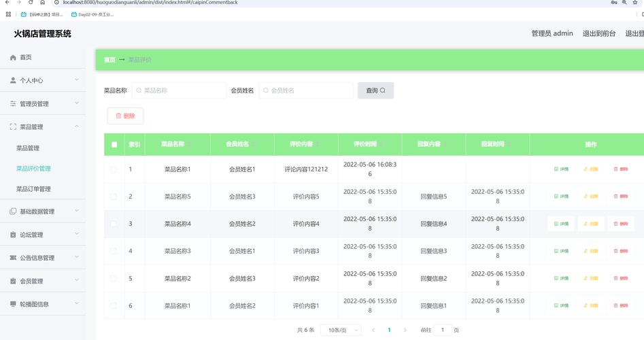Click the 首页 home icon in sidebar
Image resolution: width=644 pixels, height=340 pixels.
(13, 58)
